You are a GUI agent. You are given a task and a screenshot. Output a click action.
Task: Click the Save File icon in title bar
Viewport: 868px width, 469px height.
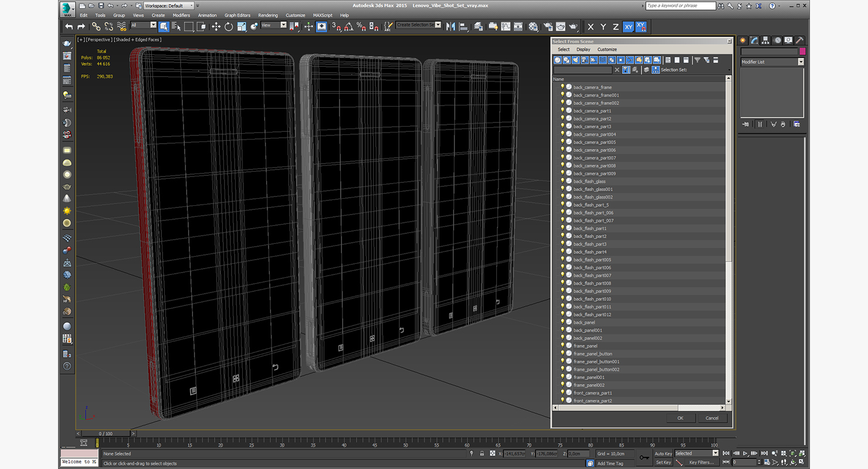point(101,5)
